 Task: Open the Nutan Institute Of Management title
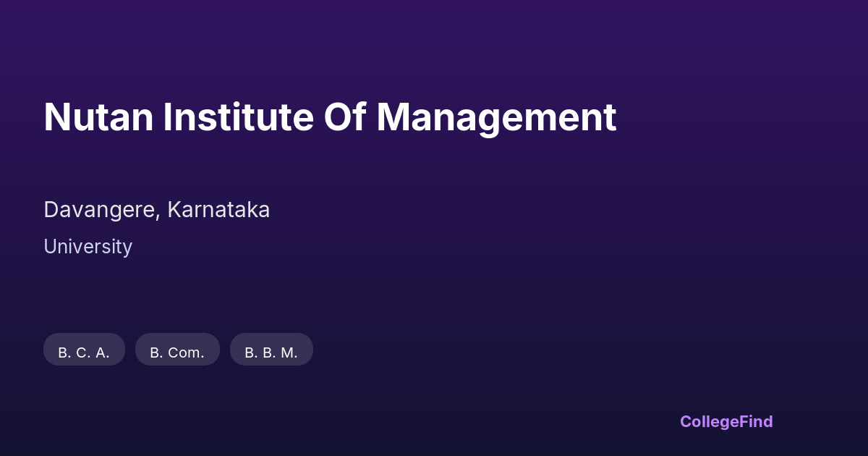[330, 117]
